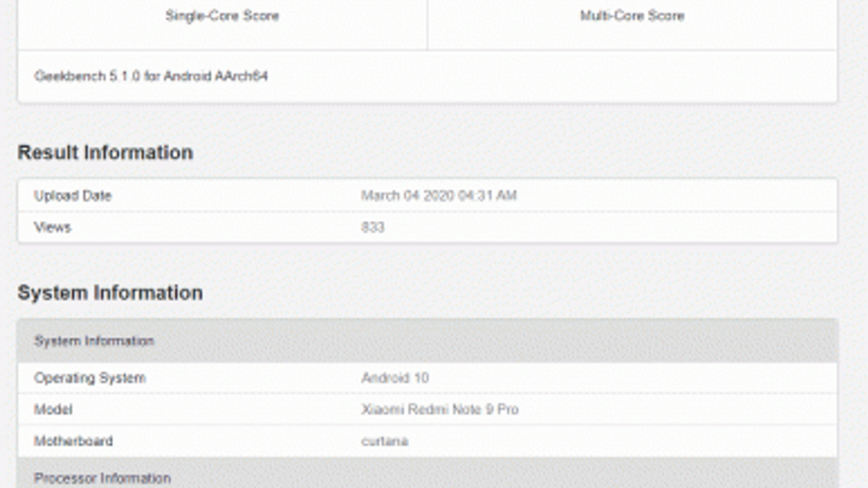Image resolution: width=868 pixels, height=488 pixels.
Task: Click the Multi-Core Score label
Action: [x=632, y=16]
